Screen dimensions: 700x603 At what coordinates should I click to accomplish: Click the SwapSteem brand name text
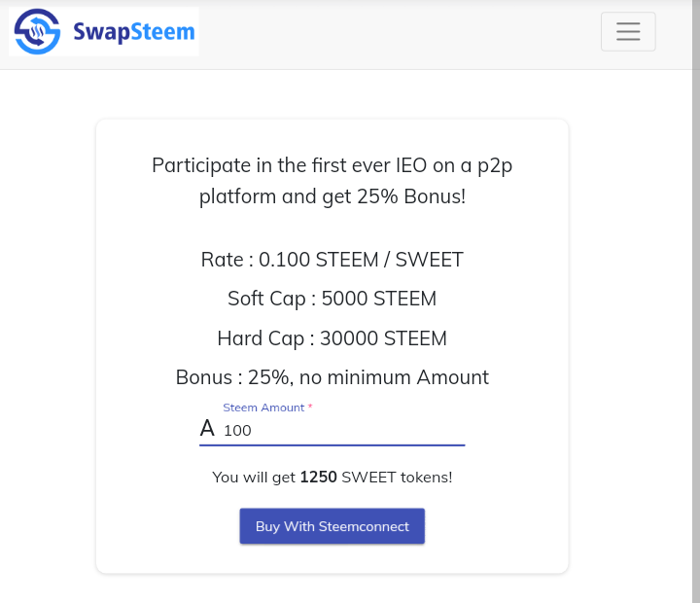tap(133, 32)
